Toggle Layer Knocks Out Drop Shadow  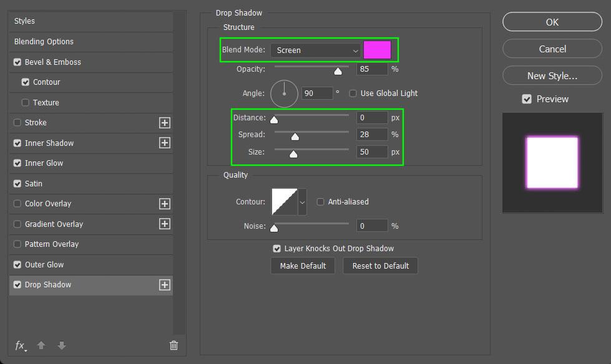[276, 248]
